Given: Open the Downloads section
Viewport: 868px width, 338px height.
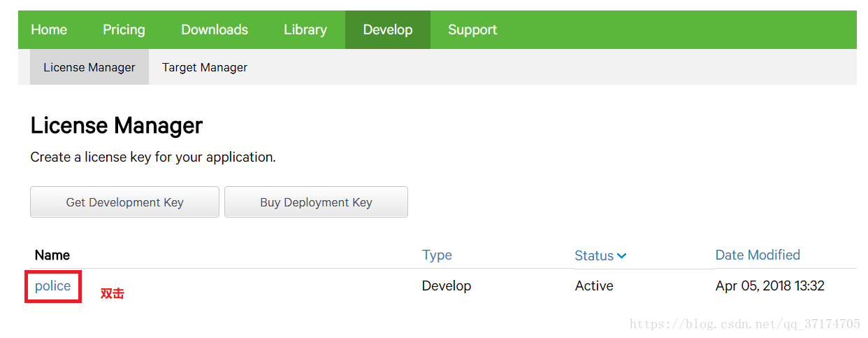Looking at the screenshot, I should point(215,29).
